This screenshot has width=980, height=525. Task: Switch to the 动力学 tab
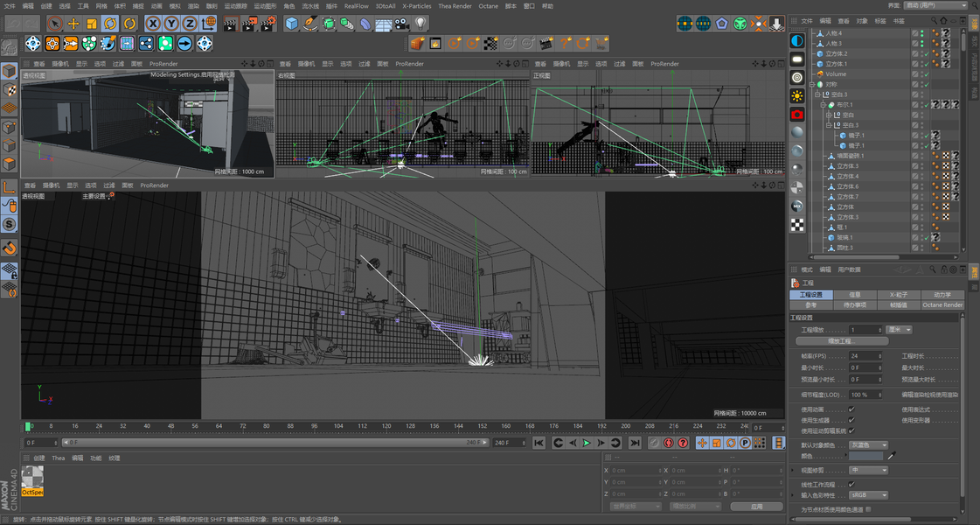[942, 295]
